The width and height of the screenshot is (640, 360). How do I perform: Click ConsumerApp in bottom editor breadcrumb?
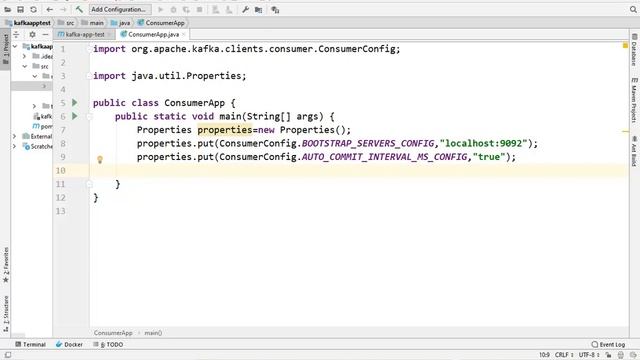click(x=113, y=333)
